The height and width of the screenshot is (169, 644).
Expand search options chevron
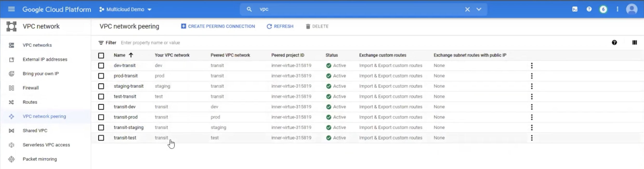coord(479,9)
